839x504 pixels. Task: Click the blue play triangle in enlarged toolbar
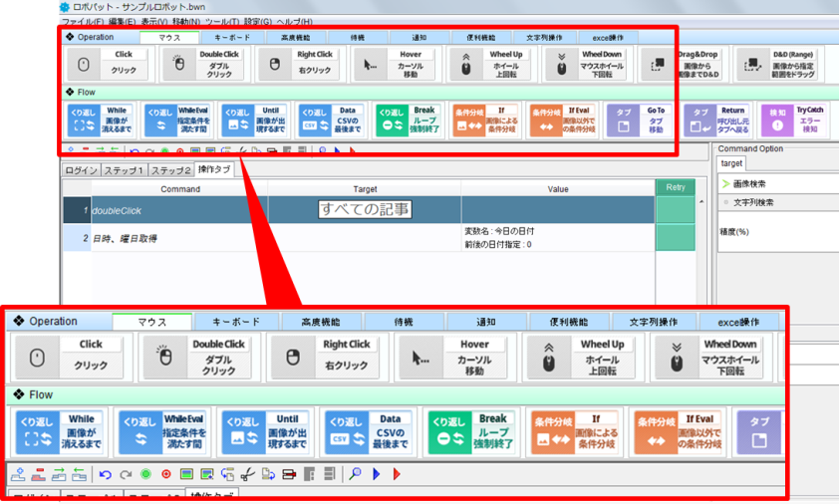377,474
